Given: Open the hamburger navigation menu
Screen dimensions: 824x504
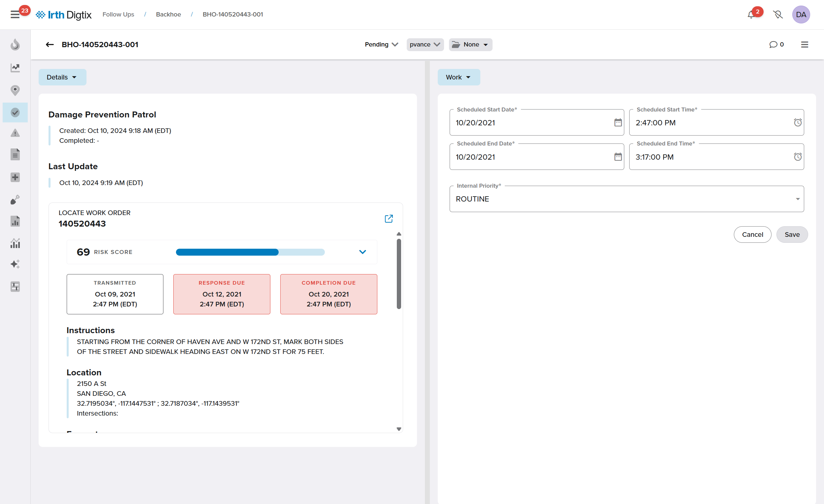Looking at the screenshot, I should (x=15, y=15).
